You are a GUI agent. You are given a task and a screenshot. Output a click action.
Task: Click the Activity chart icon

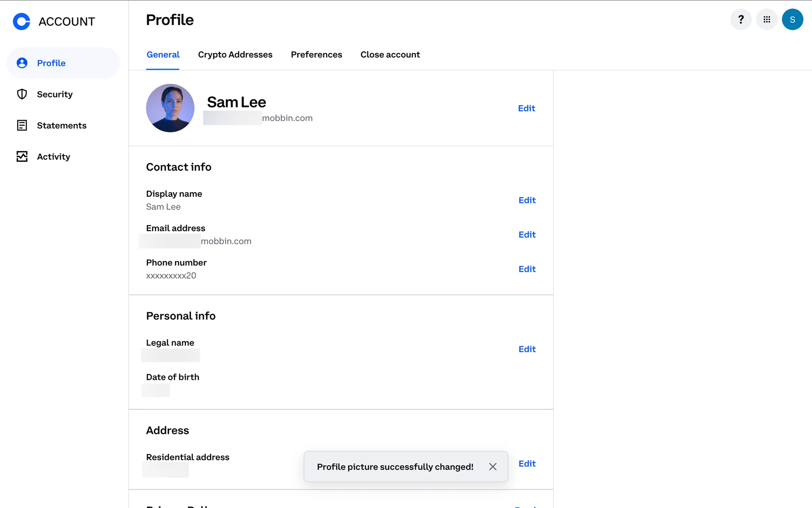point(22,157)
